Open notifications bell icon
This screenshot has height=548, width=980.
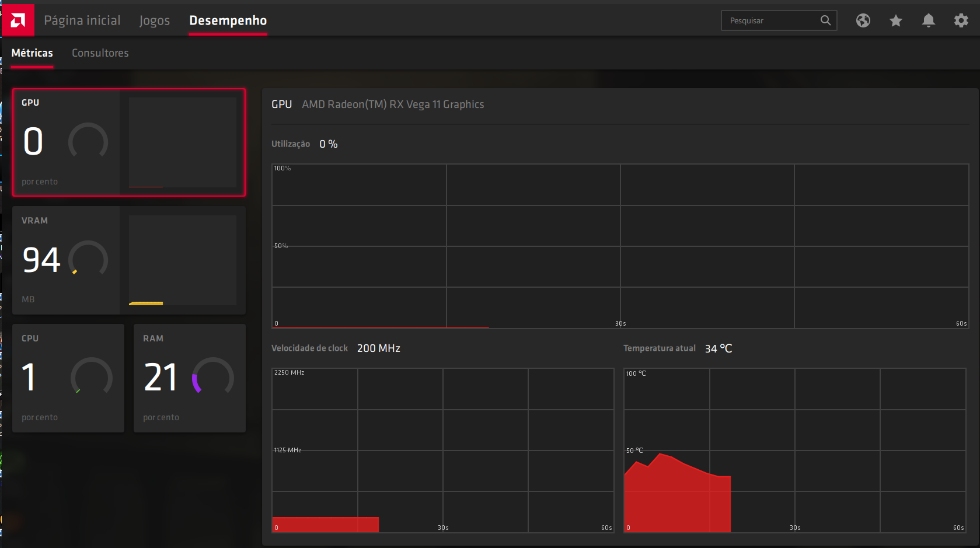929,20
